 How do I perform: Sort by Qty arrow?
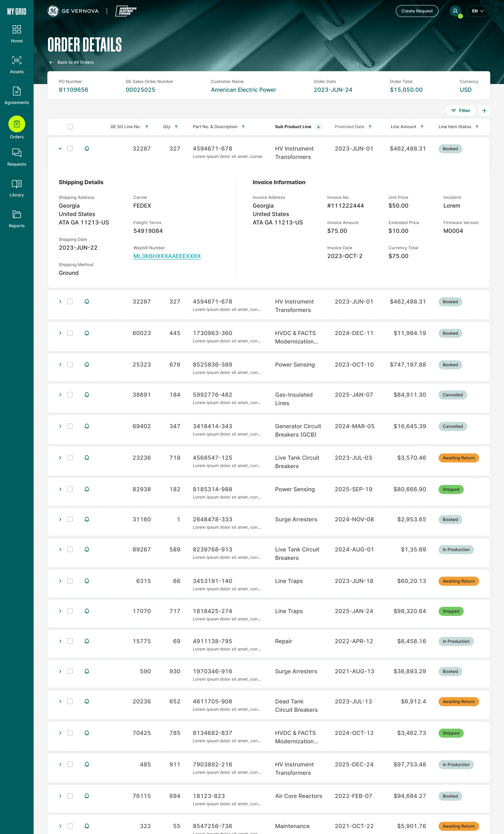[176, 127]
